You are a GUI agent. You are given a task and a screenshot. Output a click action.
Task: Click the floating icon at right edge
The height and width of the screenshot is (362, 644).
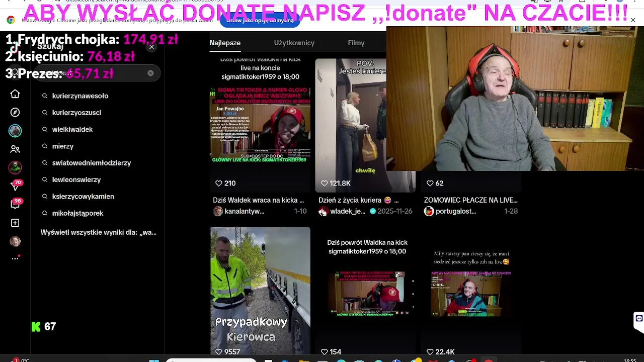[x=638, y=318]
